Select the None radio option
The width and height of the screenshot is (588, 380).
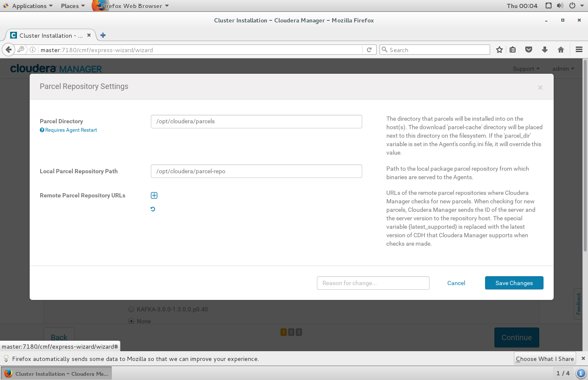click(131, 321)
